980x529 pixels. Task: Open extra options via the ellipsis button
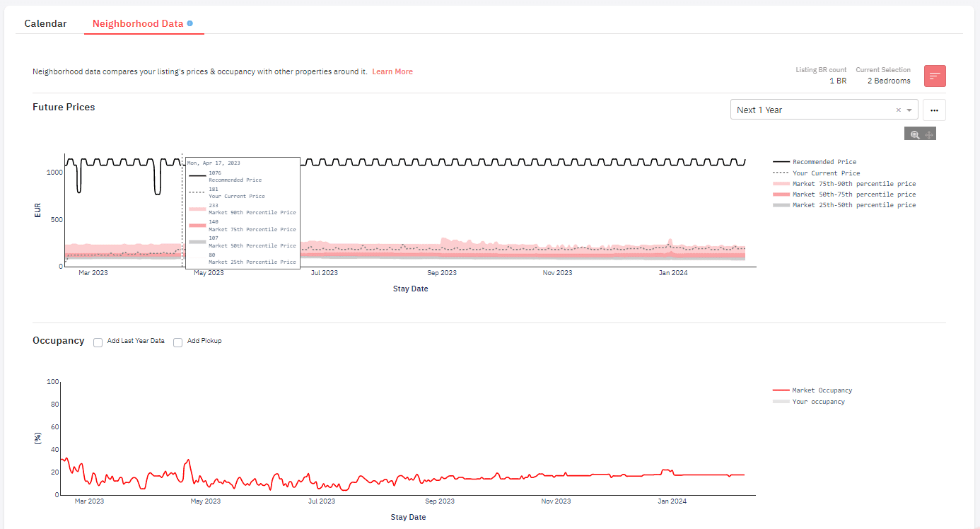pyautogui.click(x=934, y=110)
